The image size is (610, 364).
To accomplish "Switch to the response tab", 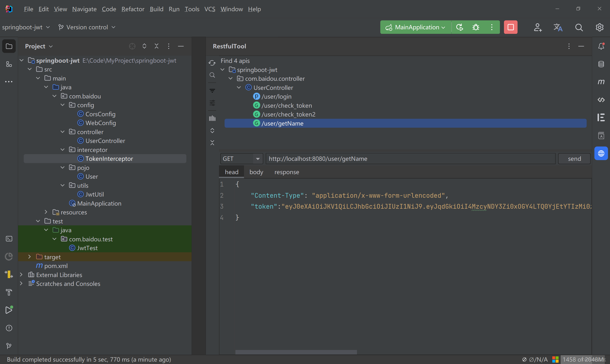I will coord(286,172).
